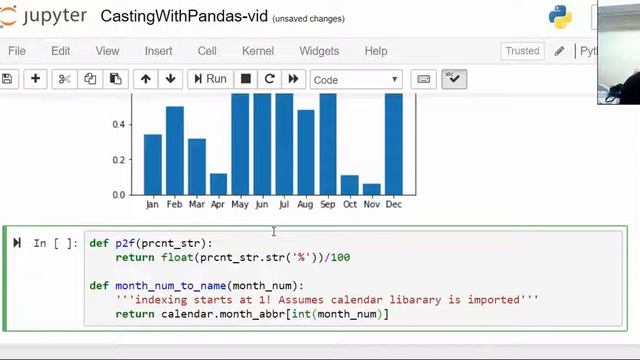Click the Jupyter logo

tap(43, 16)
